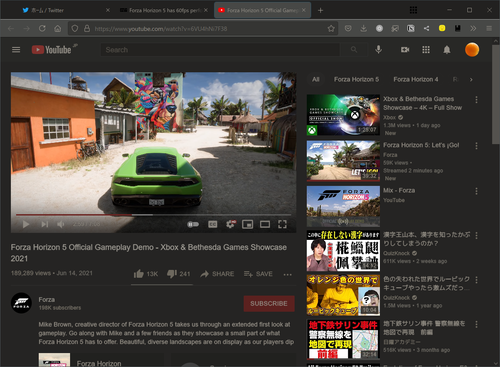Go to browser home page

pyautogui.click(x=58, y=28)
